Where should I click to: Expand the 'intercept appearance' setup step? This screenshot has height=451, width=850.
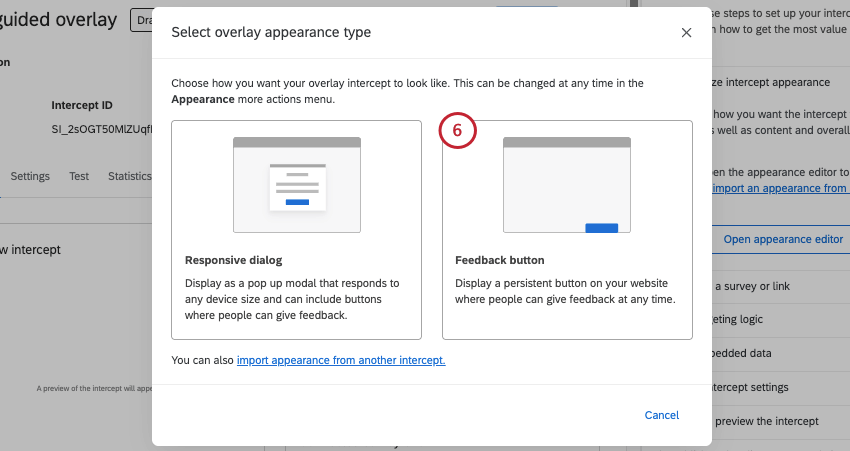click(770, 83)
